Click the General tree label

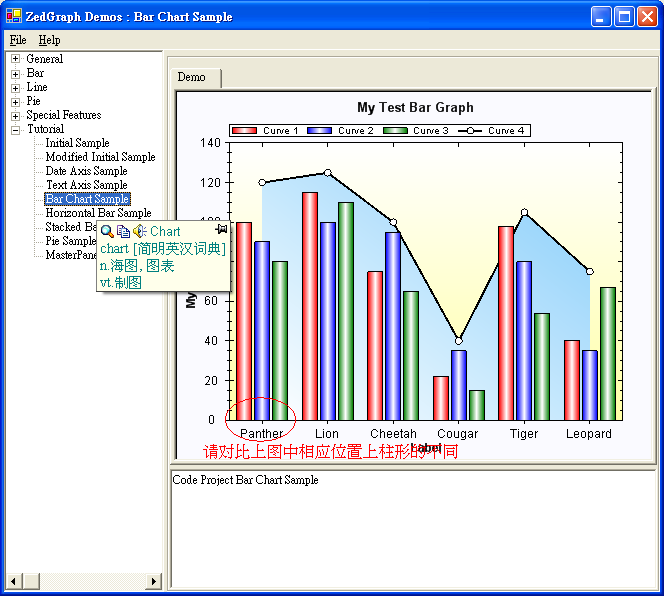tap(44, 59)
